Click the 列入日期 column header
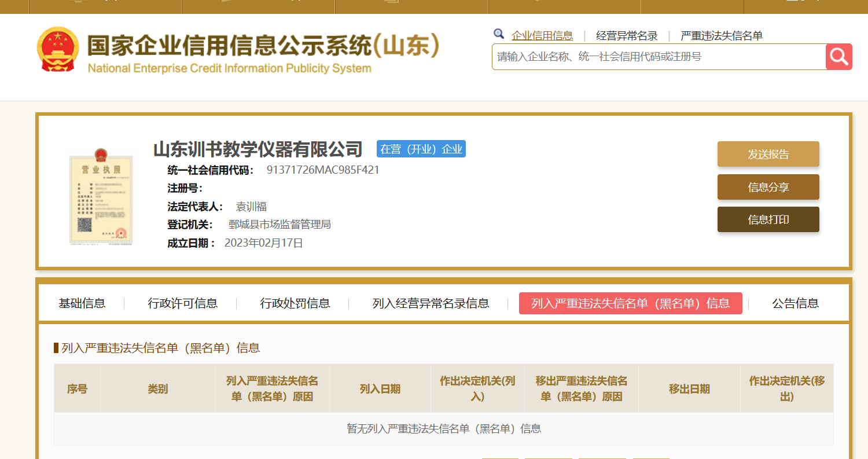The width and height of the screenshot is (868, 459). [x=380, y=388]
